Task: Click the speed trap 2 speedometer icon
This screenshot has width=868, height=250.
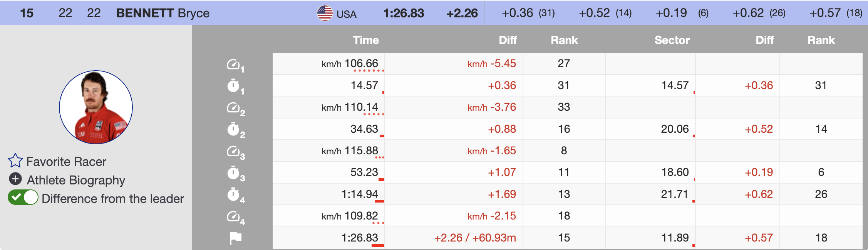Action: tap(233, 108)
